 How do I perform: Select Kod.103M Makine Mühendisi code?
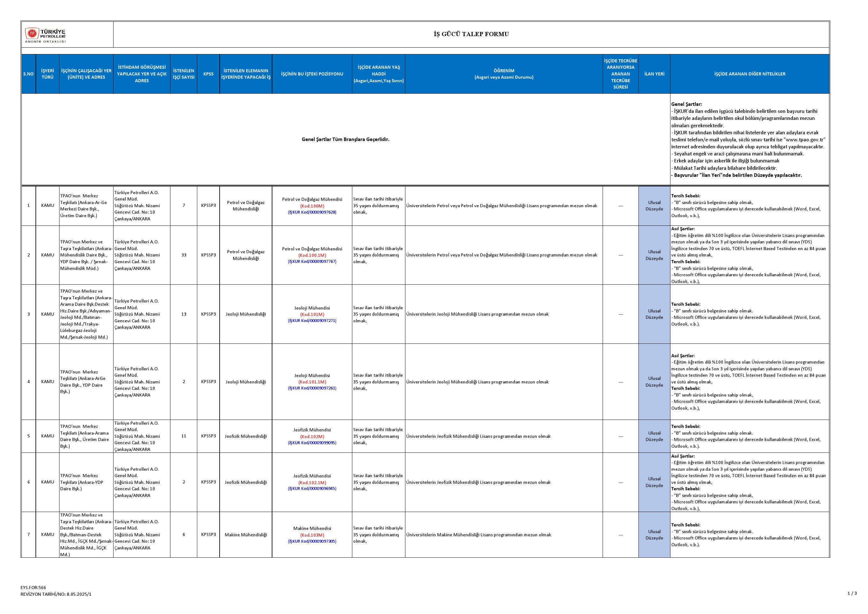pos(312,535)
